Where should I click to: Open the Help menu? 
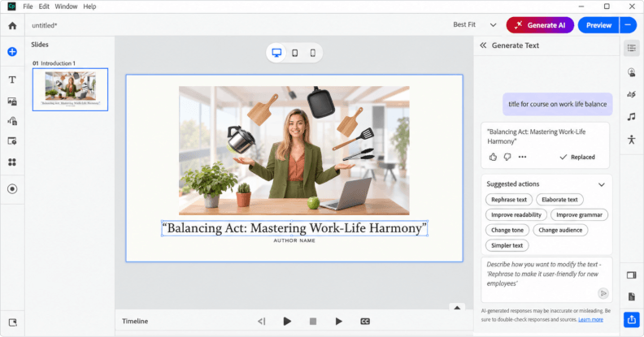pos(89,6)
